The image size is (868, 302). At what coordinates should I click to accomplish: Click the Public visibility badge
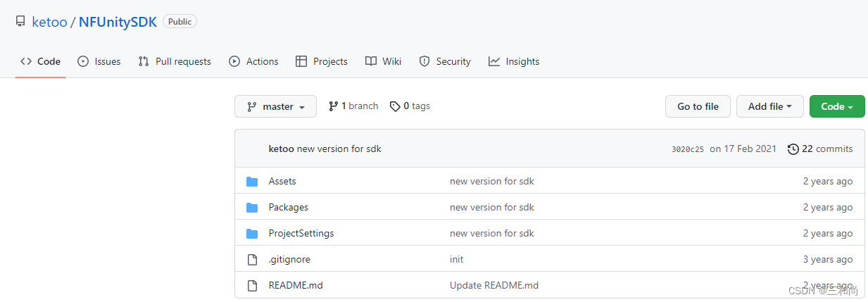click(180, 22)
